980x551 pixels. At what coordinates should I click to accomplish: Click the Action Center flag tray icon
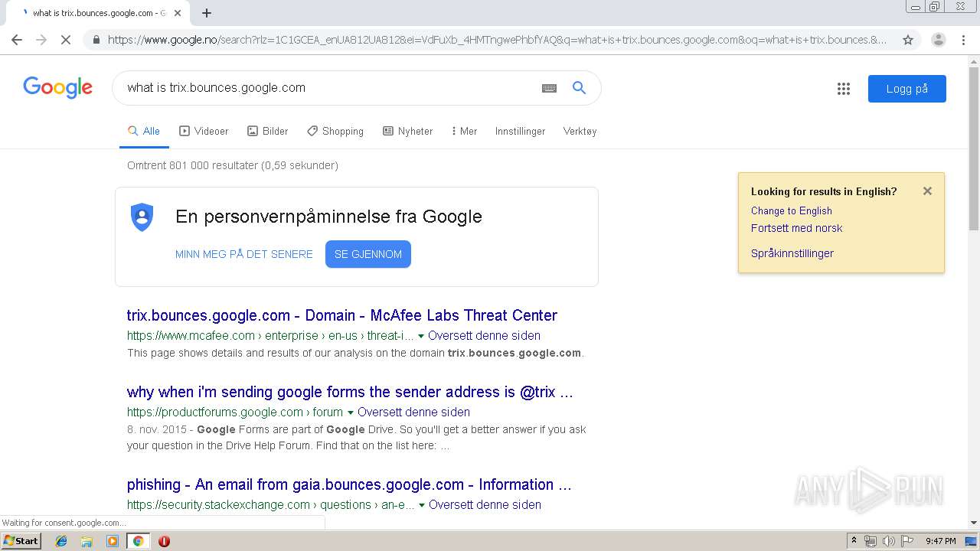click(907, 541)
